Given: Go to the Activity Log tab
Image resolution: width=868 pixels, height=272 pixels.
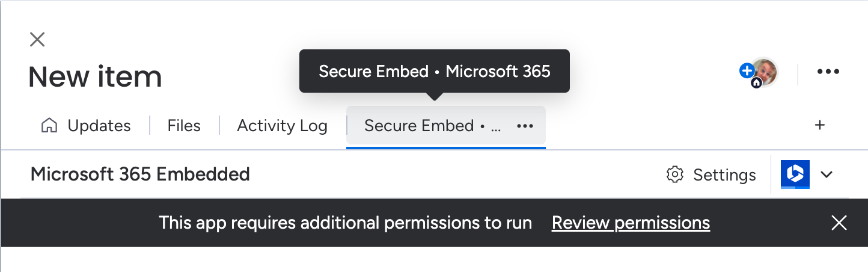Looking at the screenshot, I should 282,126.
